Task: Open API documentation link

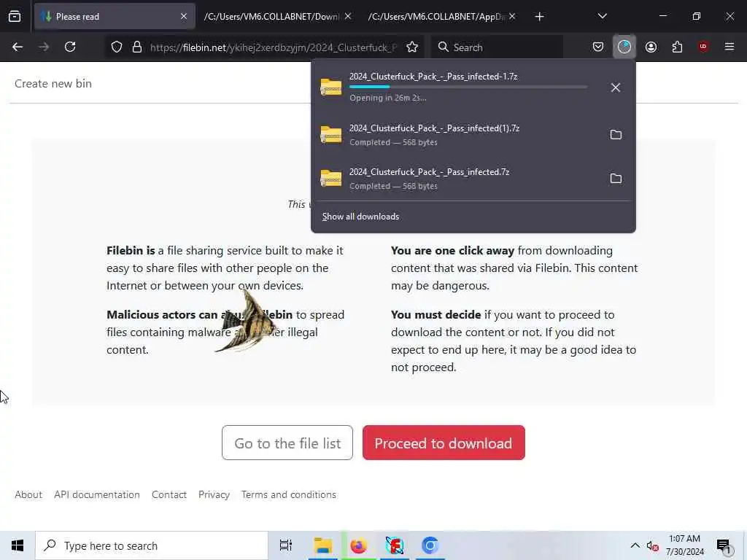Action: (97, 495)
